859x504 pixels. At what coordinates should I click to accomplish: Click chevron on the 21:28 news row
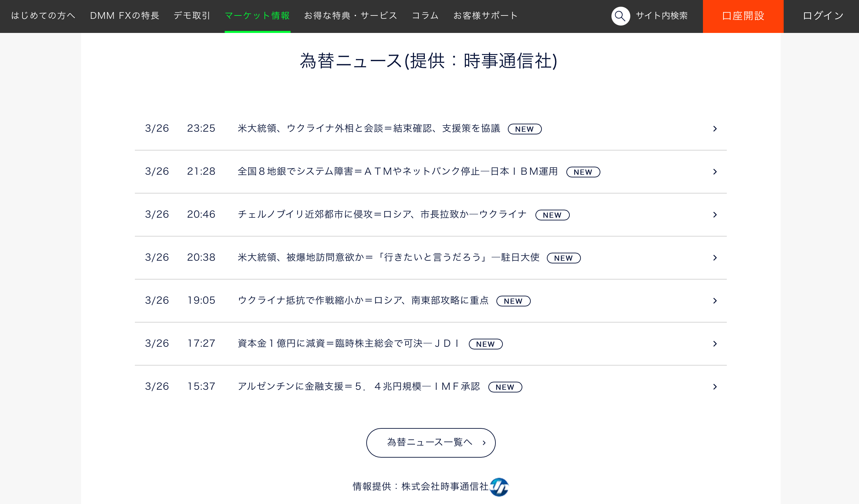(715, 172)
